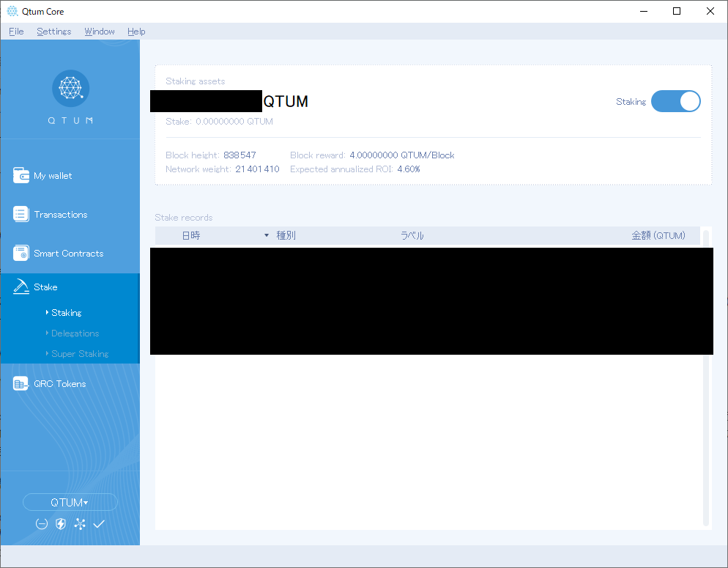Viewport: 728px width, 568px height.
Task: Open Smart Contracts icon in sidebar
Action: (x=21, y=253)
